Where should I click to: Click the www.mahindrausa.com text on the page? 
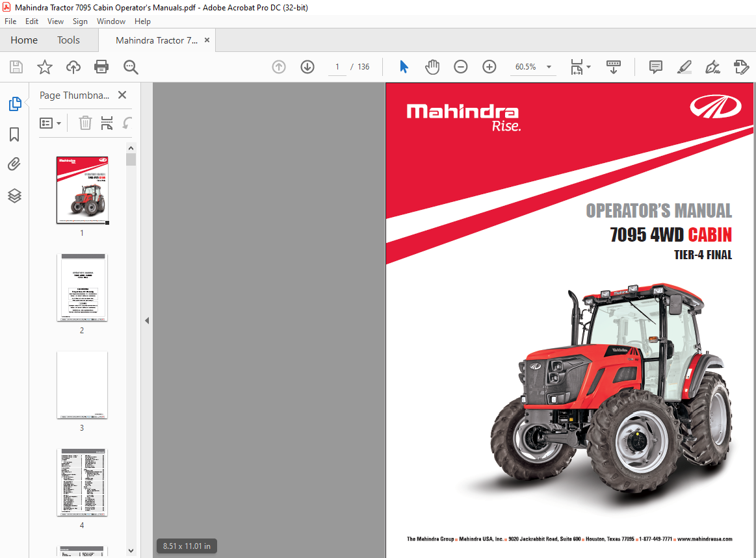tap(705, 539)
